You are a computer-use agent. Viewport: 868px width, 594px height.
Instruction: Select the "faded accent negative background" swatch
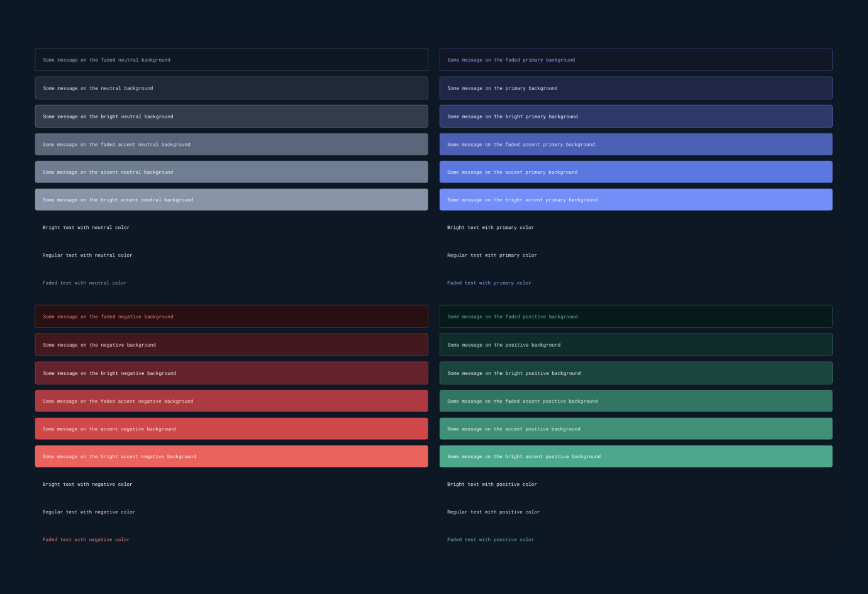[231, 401]
